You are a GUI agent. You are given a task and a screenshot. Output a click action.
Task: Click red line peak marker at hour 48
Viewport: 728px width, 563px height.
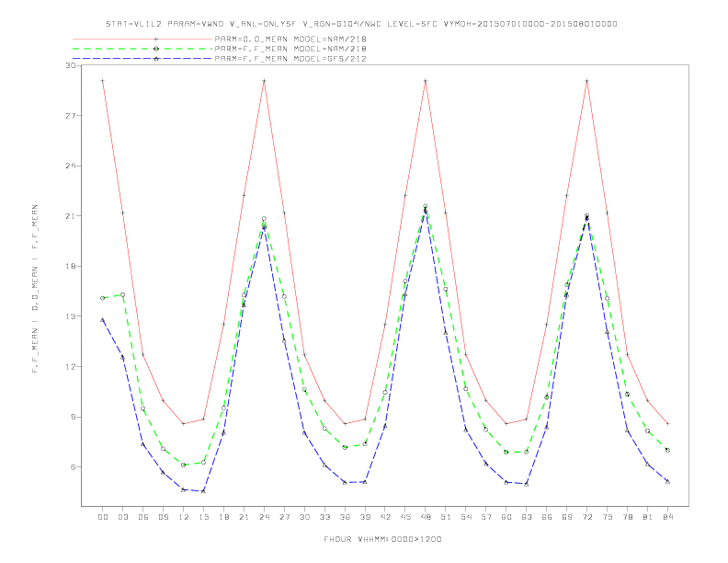coord(426,81)
